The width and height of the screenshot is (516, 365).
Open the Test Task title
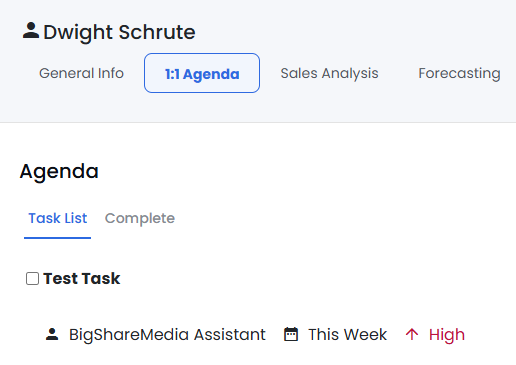[x=82, y=278]
